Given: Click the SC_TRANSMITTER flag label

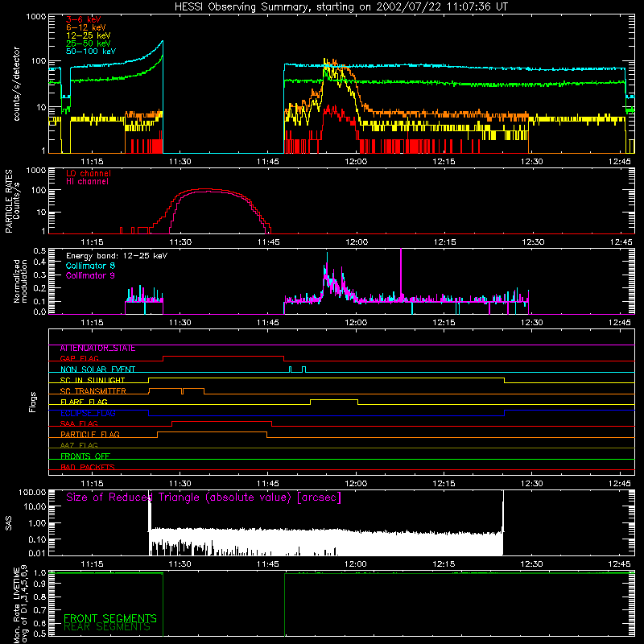Looking at the screenshot, I should (93, 391).
